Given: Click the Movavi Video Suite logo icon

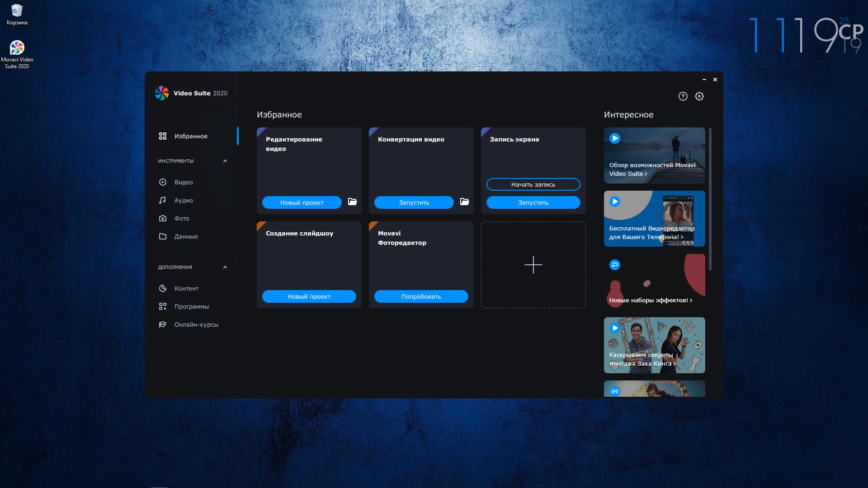Looking at the screenshot, I should click(161, 93).
